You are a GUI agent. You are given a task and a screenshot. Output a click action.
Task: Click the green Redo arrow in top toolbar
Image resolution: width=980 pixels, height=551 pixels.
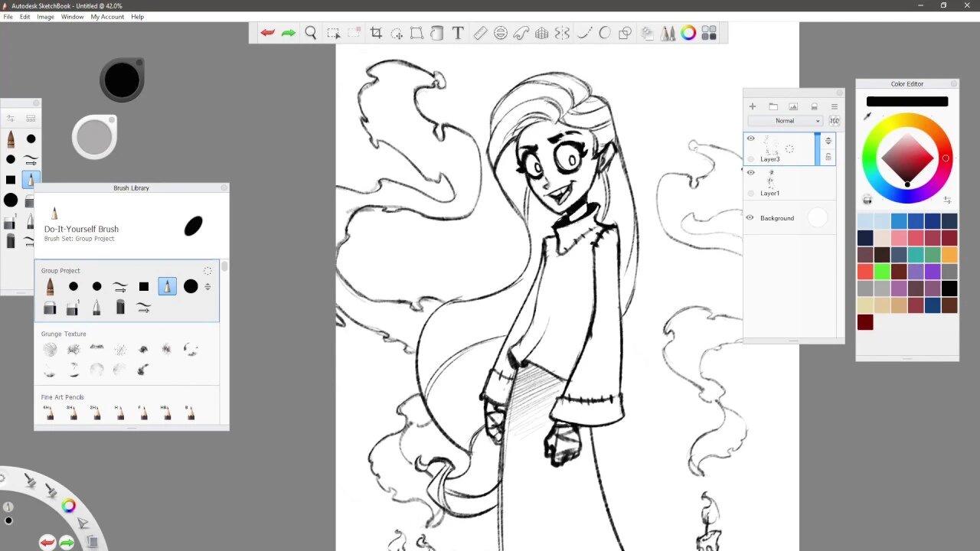289,33
